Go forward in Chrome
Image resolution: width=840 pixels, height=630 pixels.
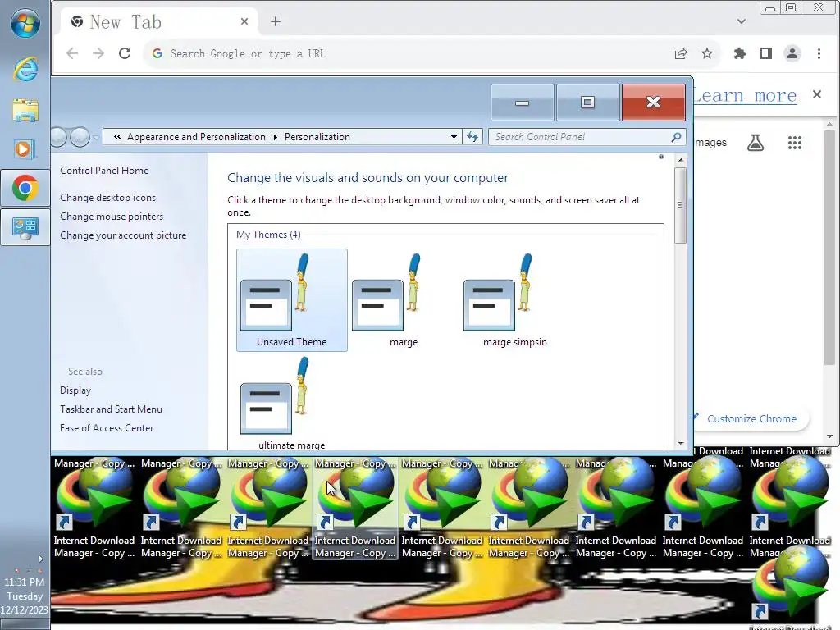point(98,53)
